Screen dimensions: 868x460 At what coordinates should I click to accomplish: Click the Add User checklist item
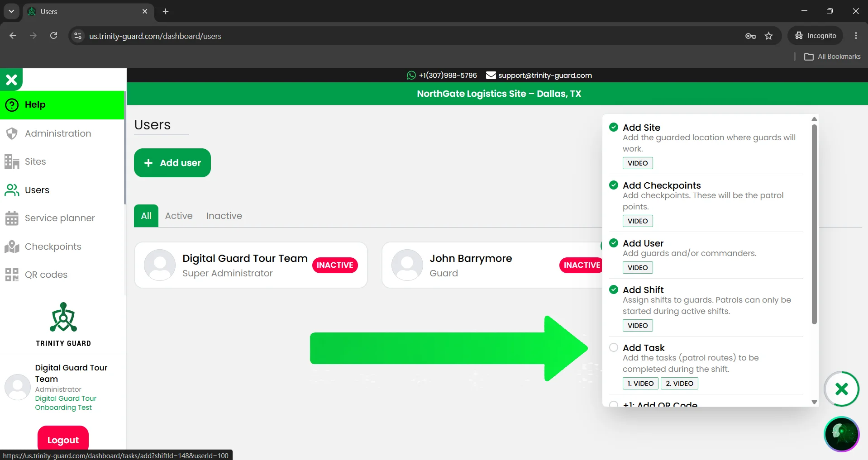click(643, 243)
